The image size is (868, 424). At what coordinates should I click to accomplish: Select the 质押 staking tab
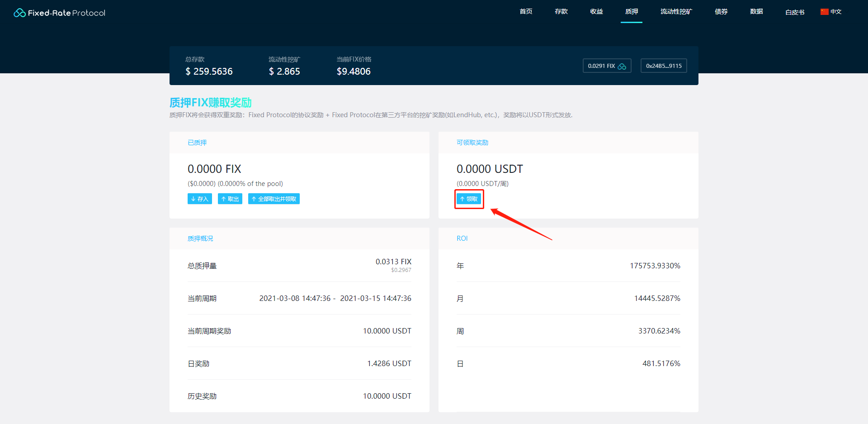(x=632, y=12)
